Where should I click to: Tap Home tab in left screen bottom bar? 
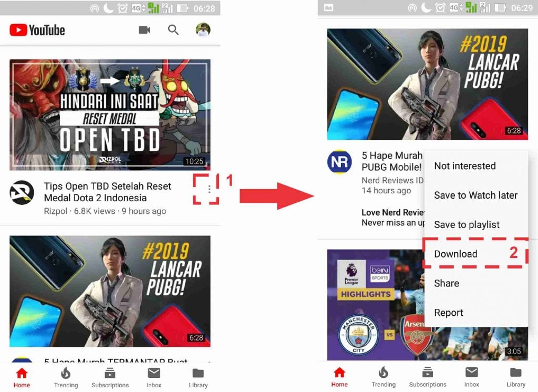coord(22,378)
